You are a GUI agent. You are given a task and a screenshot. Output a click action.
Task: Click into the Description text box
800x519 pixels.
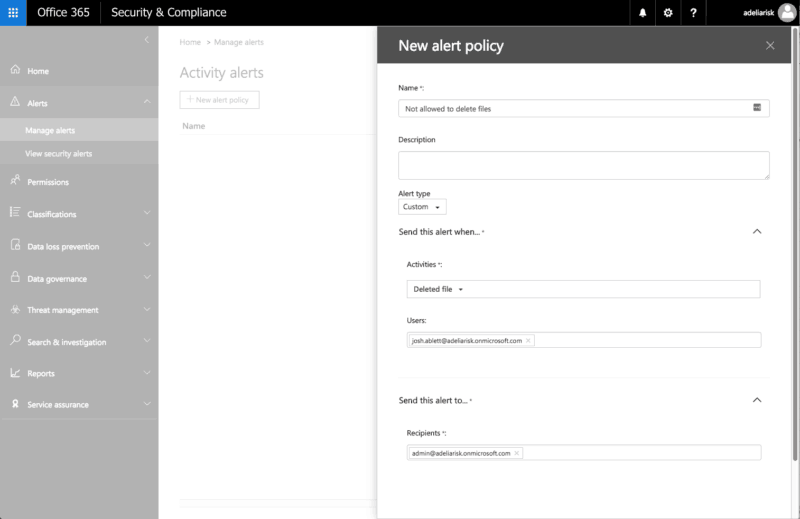(x=583, y=165)
